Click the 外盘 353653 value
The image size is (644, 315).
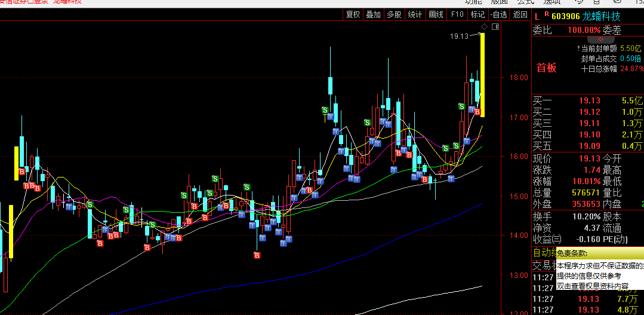586,204
